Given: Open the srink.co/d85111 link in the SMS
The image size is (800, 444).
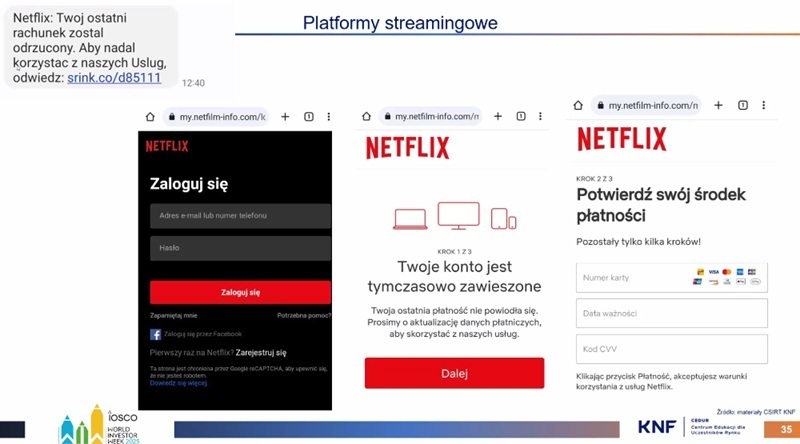Looking at the screenshot, I should coord(113,77).
